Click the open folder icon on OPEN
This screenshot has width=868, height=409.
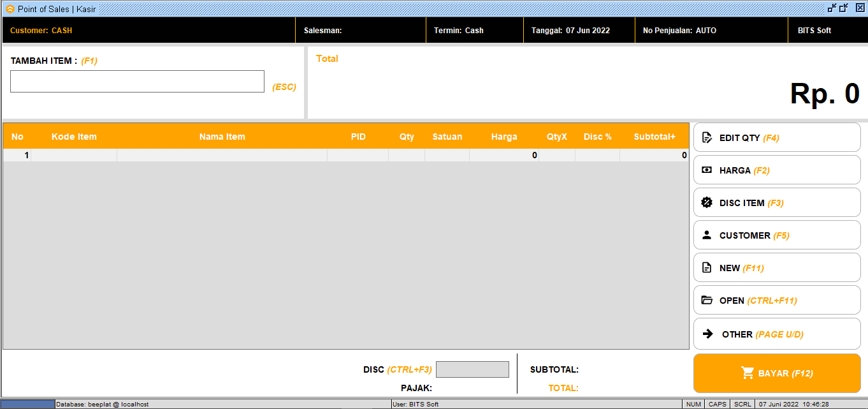pyautogui.click(x=706, y=301)
